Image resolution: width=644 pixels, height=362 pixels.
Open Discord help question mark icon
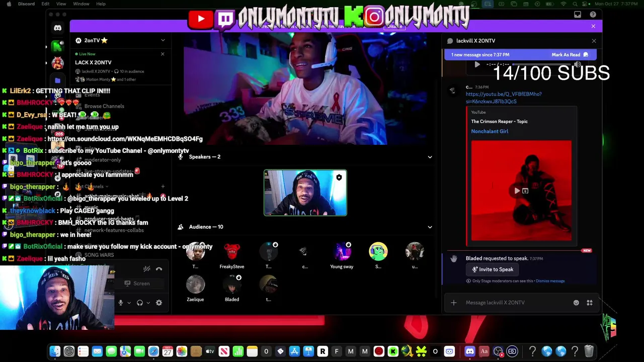pyautogui.click(x=593, y=15)
